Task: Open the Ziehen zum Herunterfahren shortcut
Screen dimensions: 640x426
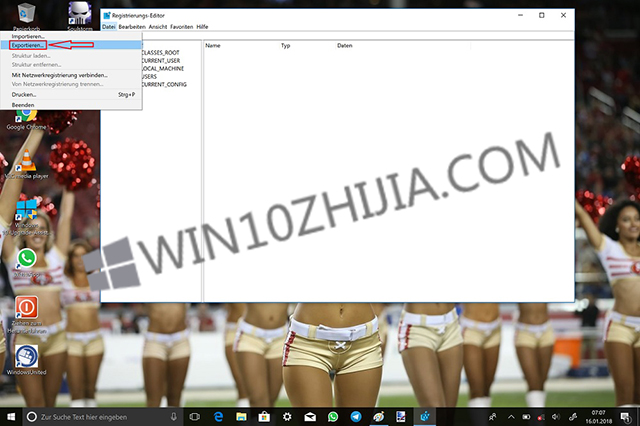Action: pyautogui.click(x=27, y=315)
